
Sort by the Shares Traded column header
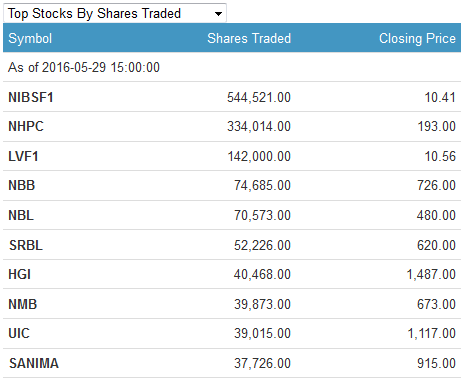click(249, 38)
